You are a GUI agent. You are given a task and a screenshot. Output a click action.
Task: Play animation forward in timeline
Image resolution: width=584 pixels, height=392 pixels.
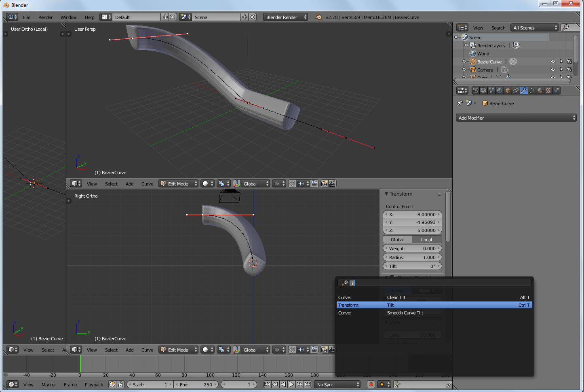point(291,384)
